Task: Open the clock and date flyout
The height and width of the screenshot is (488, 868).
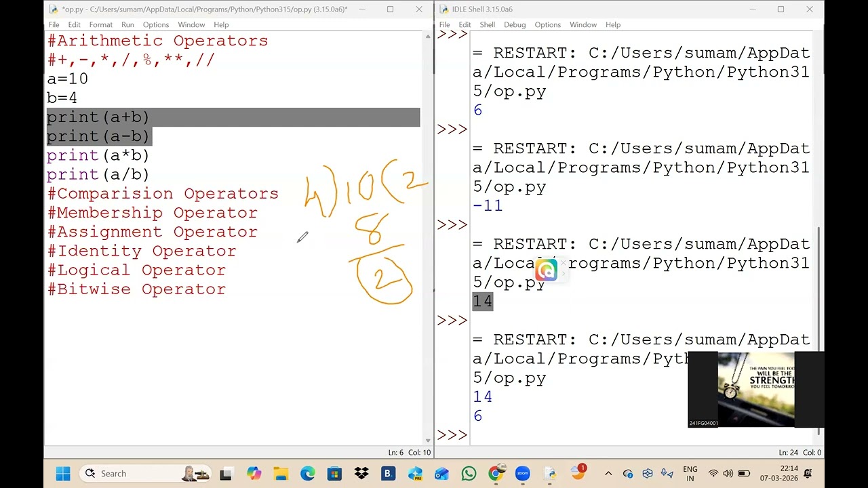Action: pos(778,473)
